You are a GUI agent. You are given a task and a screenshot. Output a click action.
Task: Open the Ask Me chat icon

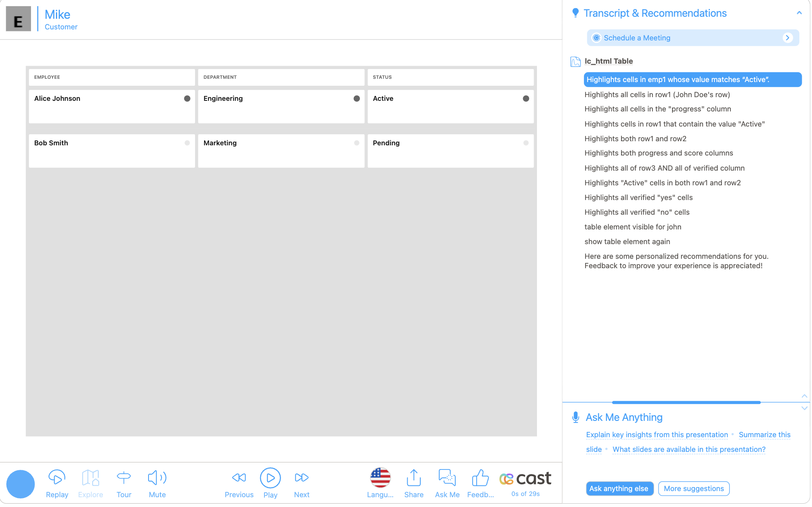tap(447, 477)
